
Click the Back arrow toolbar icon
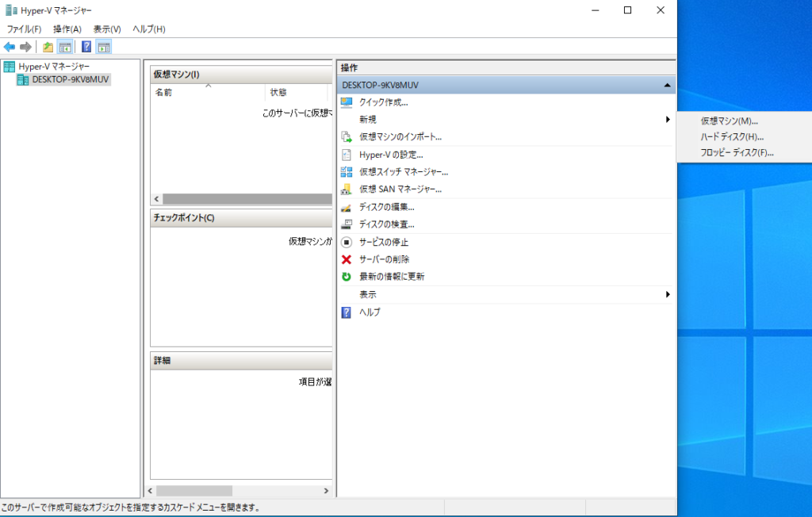coord(10,47)
